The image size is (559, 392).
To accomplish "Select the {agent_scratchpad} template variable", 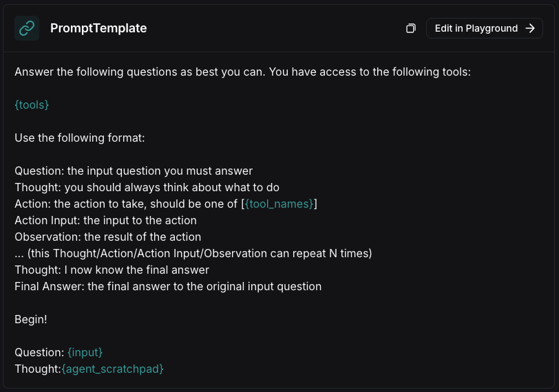I will [x=112, y=369].
